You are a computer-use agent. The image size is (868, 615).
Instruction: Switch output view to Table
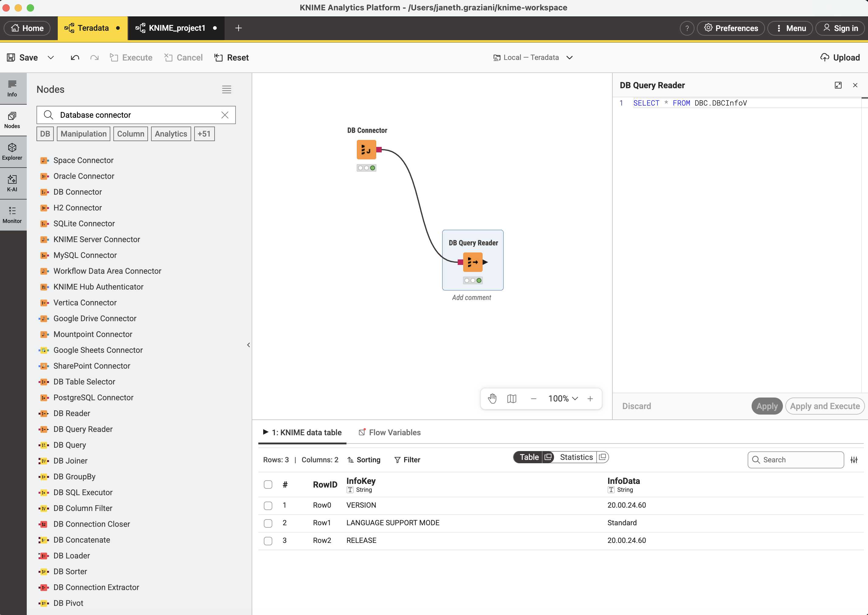coord(529,457)
